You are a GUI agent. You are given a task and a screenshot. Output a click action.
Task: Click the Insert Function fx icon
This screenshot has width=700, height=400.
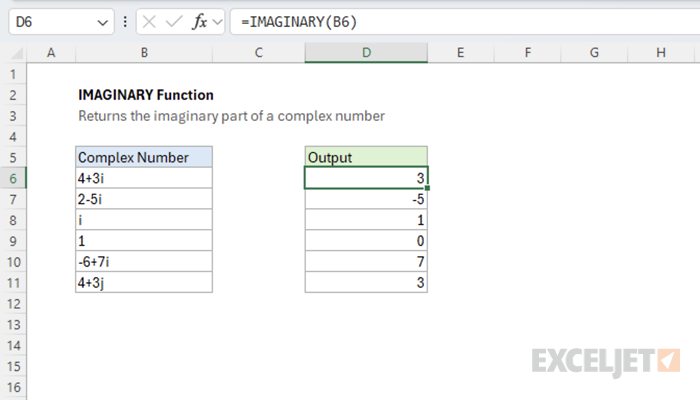[200, 21]
